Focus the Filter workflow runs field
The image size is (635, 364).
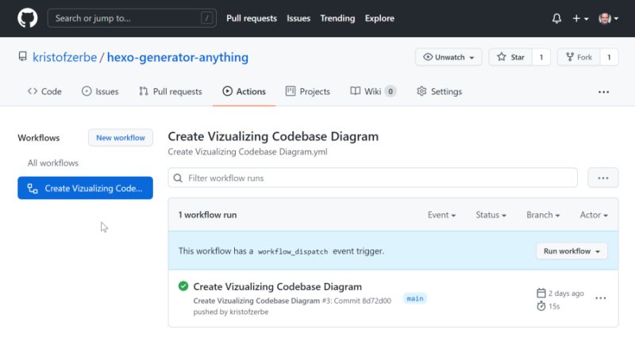[372, 178]
